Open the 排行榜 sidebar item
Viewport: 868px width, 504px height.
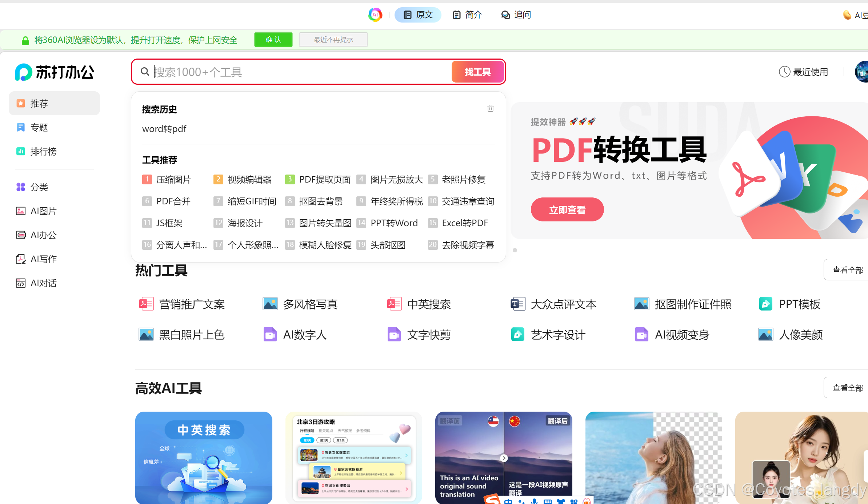tap(43, 151)
